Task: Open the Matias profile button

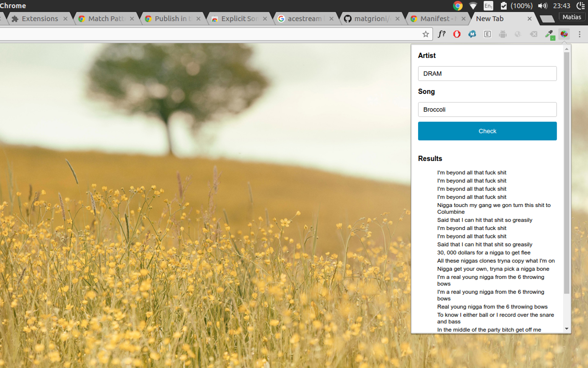Action: (572, 17)
